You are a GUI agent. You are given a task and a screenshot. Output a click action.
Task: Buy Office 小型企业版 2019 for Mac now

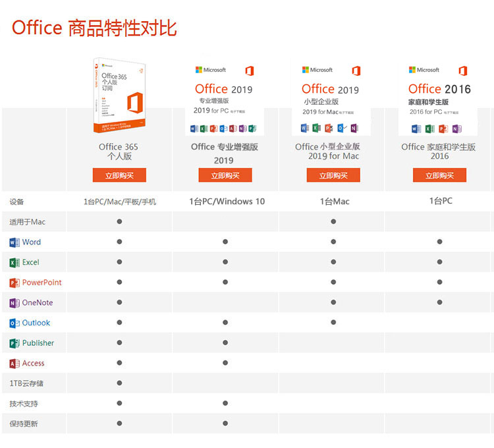pos(333,175)
